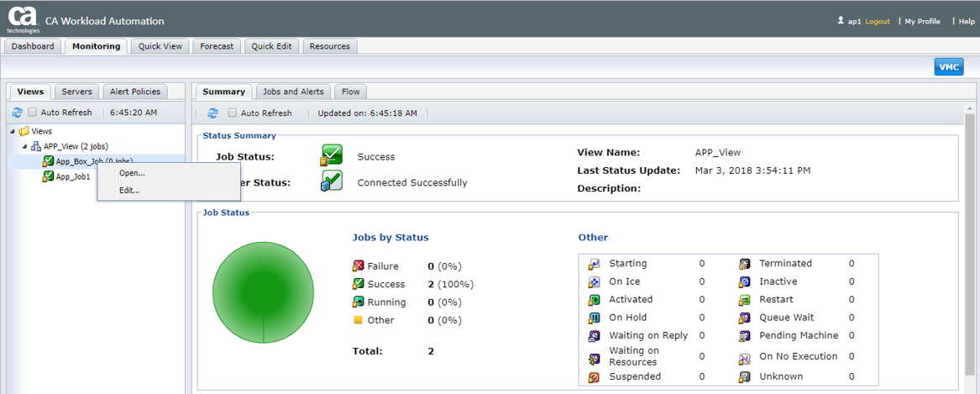Select the Views panel tab
This screenshot has width=980, height=394.
tap(30, 92)
